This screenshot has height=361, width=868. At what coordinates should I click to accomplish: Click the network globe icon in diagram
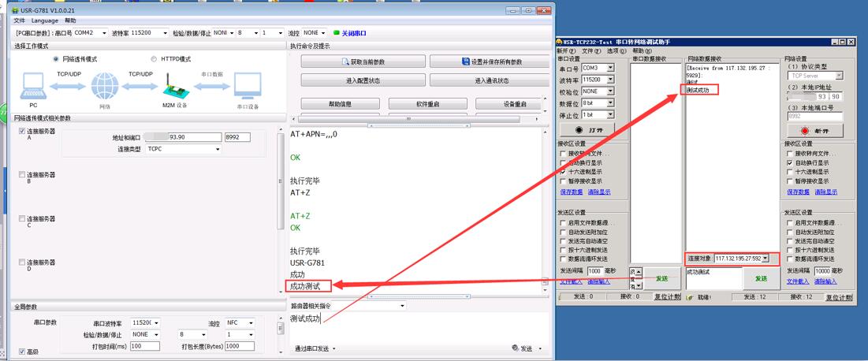[x=105, y=87]
